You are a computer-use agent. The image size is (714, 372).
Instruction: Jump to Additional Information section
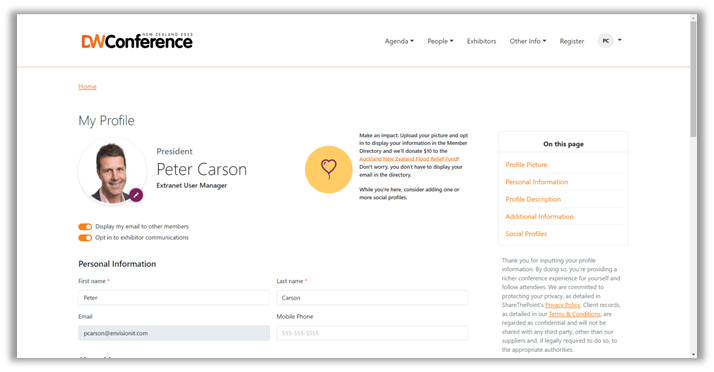point(539,216)
